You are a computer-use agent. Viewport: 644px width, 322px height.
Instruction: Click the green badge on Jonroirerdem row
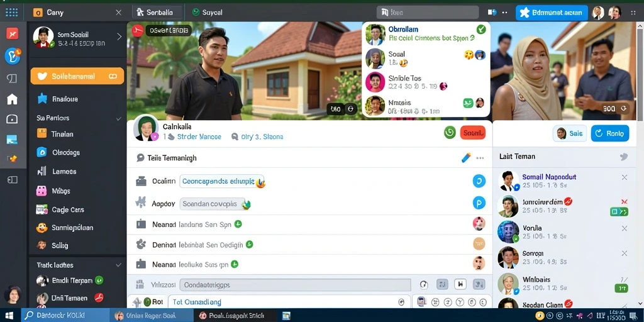(x=619, y=212)
